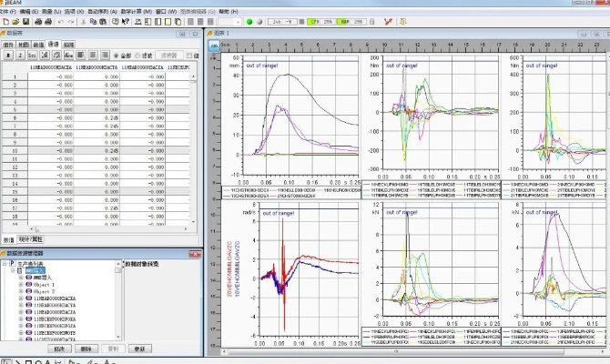This screenshot has height=364, width=610.
Task: Expand the Object 2 tree node
Action: point(20,292)
